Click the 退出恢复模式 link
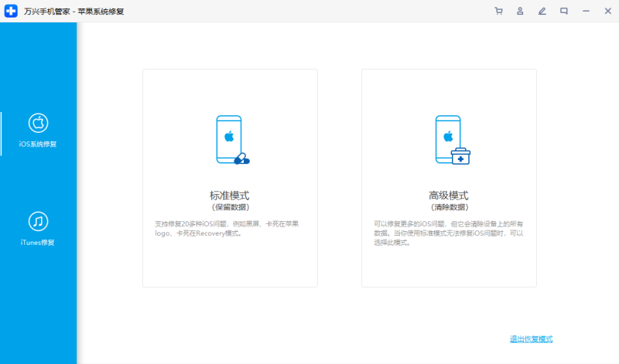This screenshot has height=364, width=619. point(531,338)
